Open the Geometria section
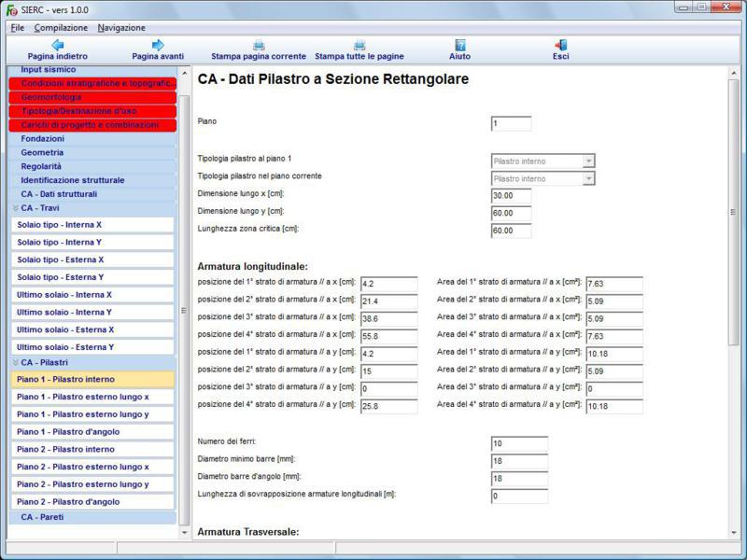 click(x=92, y=152)
